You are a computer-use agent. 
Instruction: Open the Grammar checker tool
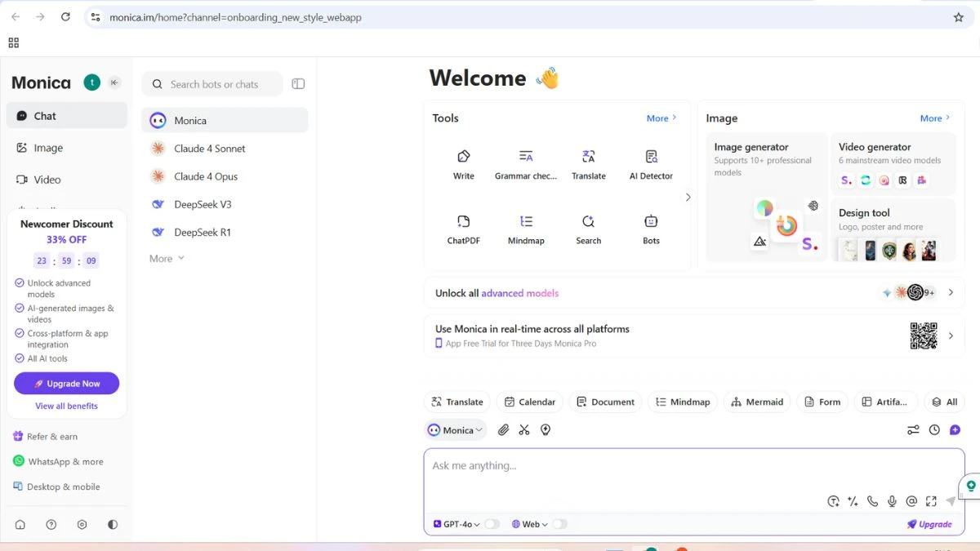pyautogui.click(x=526, y=164)
